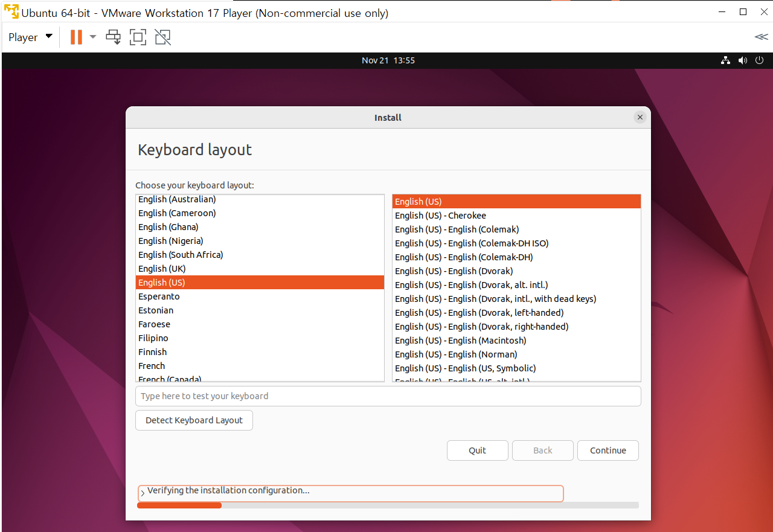
Task: Choose French keyboard layout
Action: [260, 366]
